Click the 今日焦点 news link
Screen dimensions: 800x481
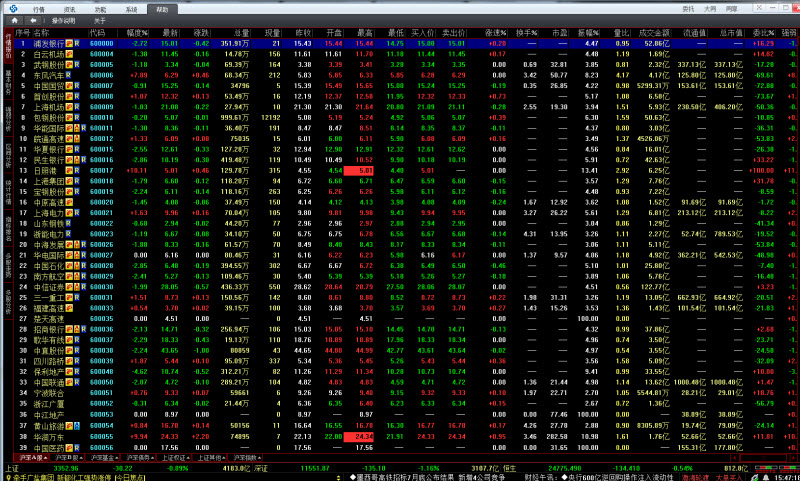point(130,478)
